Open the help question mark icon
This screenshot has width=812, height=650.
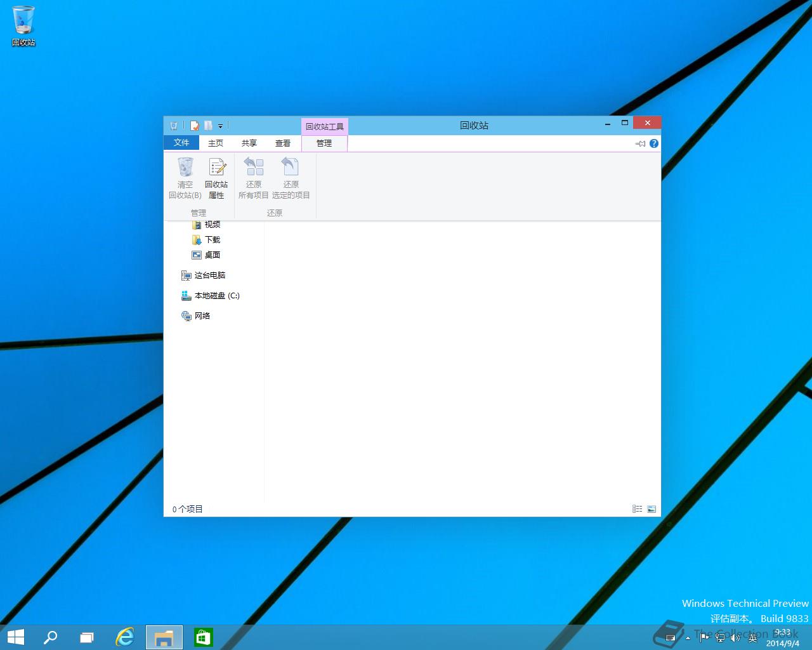(x=654, y=143)
